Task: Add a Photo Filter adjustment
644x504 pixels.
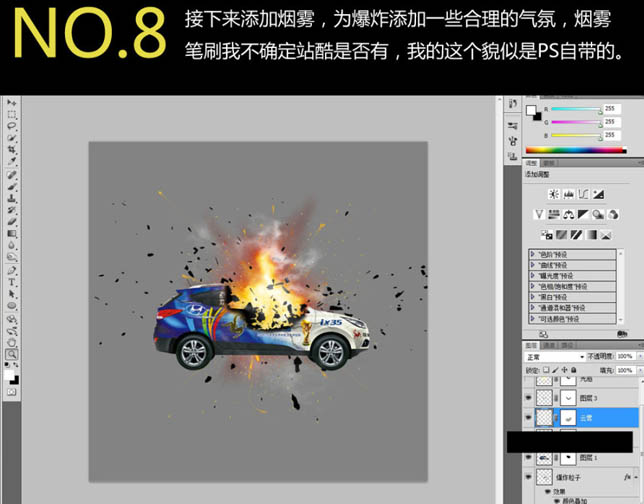Action: (598, 214)
